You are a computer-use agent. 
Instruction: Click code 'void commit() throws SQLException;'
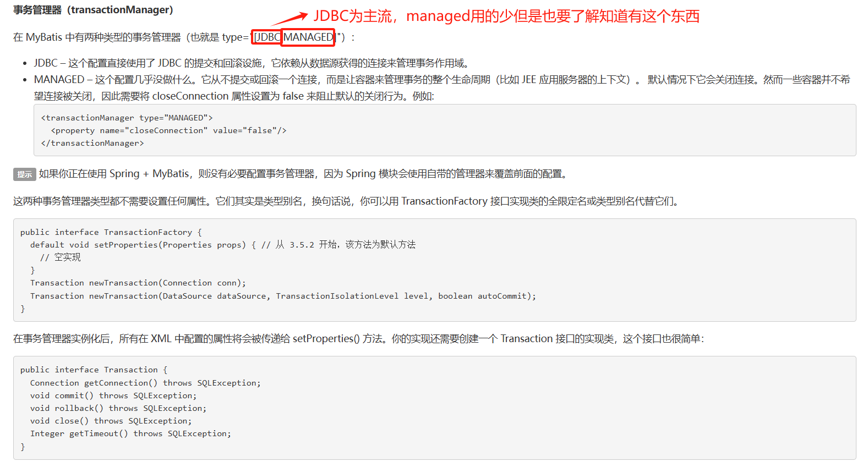point(113,395)
